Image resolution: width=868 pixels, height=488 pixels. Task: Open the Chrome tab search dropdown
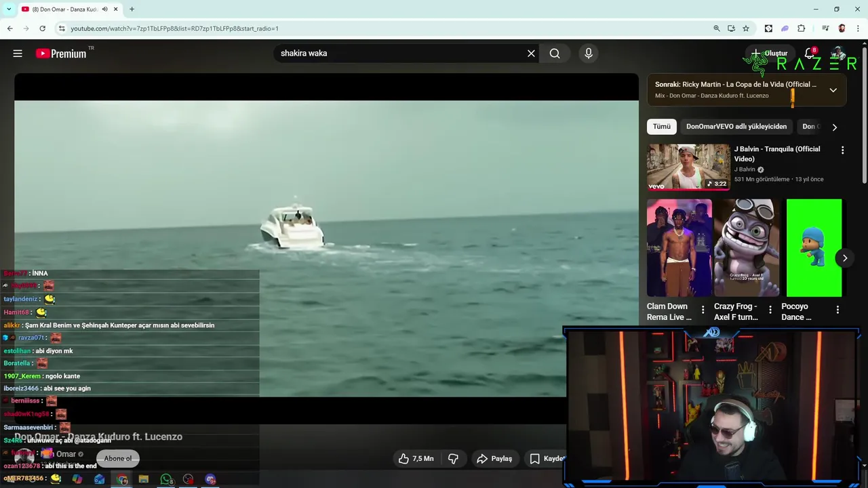pyautogui.click(x=9, y=9)
